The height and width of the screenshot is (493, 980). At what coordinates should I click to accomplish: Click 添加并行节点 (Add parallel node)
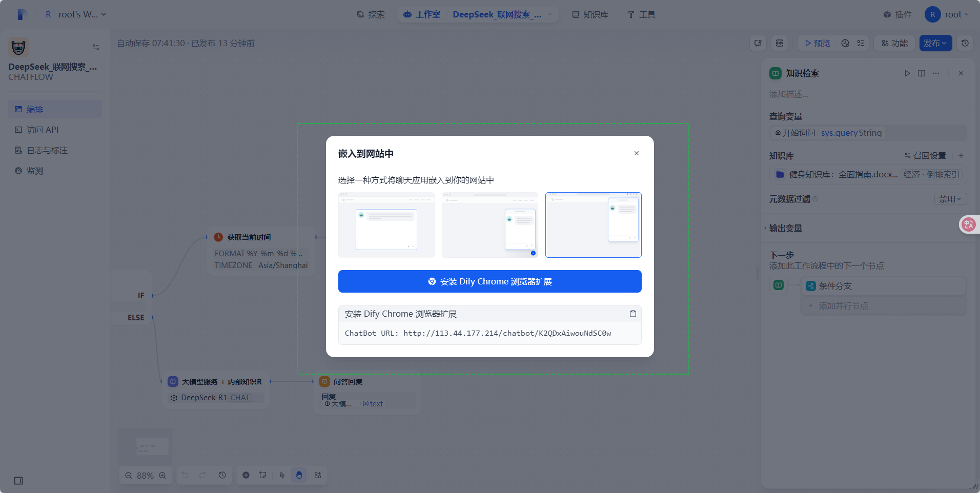coord(884,305)
